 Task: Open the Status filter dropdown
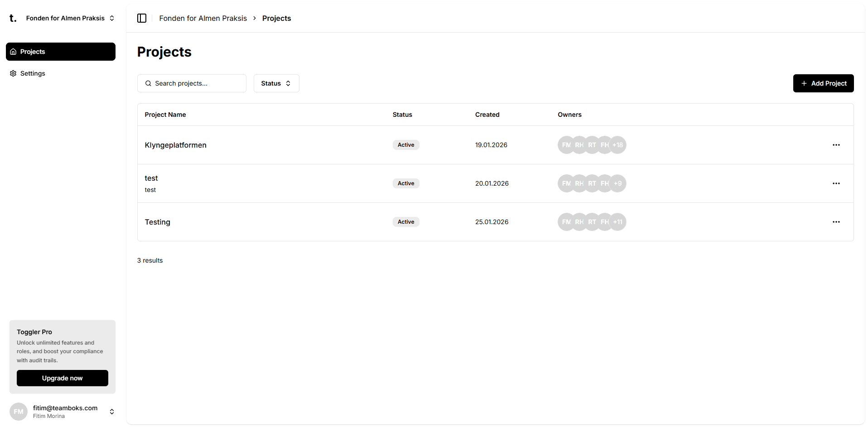[276, 83]
